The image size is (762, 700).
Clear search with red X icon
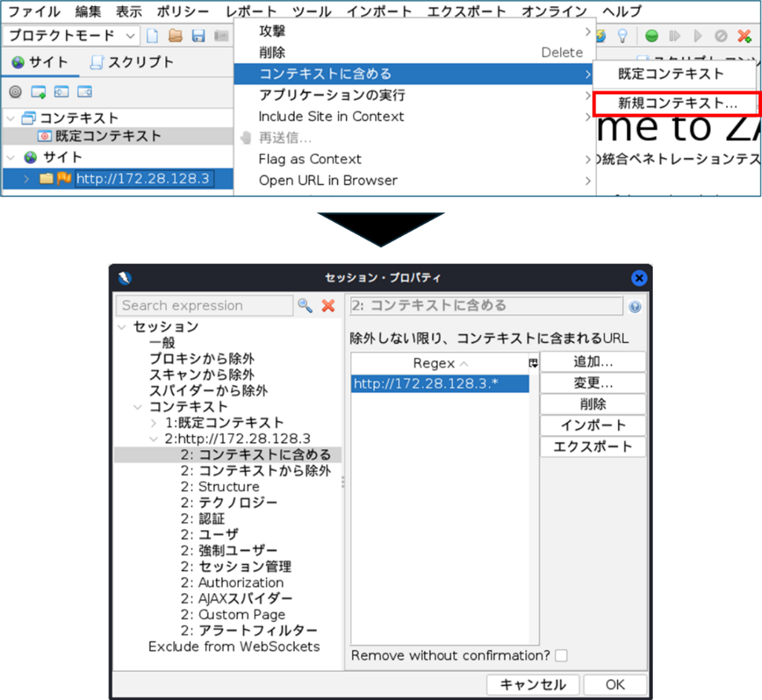pos(329,306)
